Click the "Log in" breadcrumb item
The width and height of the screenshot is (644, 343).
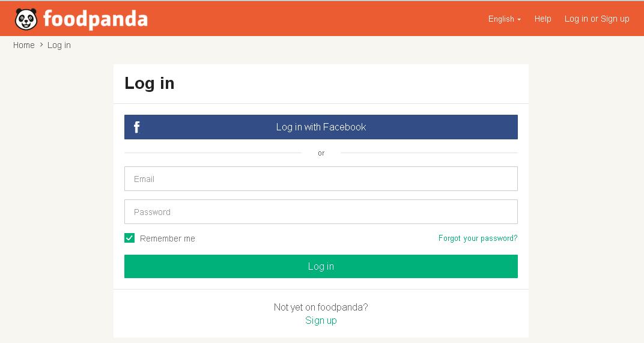tap(59, 45)
